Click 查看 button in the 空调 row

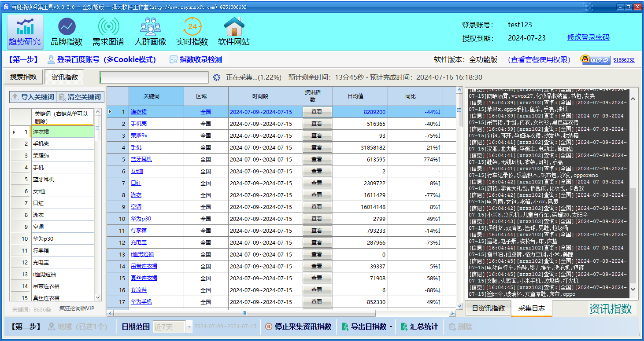pyautogui.click(x=317, y=207)
